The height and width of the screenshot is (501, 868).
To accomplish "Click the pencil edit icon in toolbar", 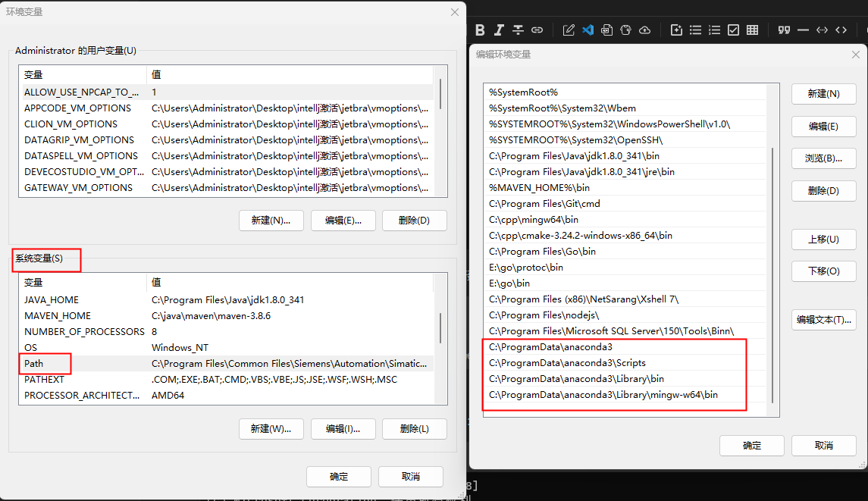I will [x=569, y=30].
